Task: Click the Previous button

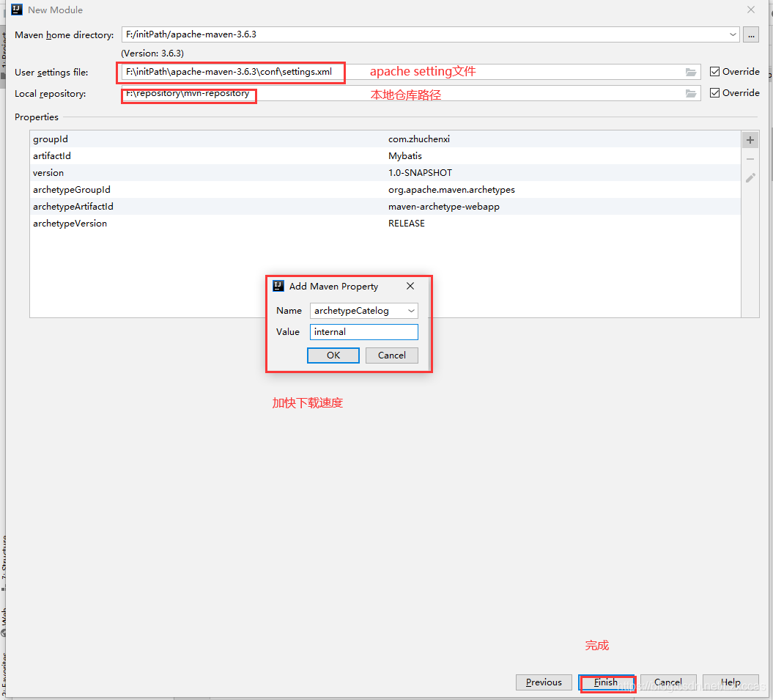Action: click(544, 682)
